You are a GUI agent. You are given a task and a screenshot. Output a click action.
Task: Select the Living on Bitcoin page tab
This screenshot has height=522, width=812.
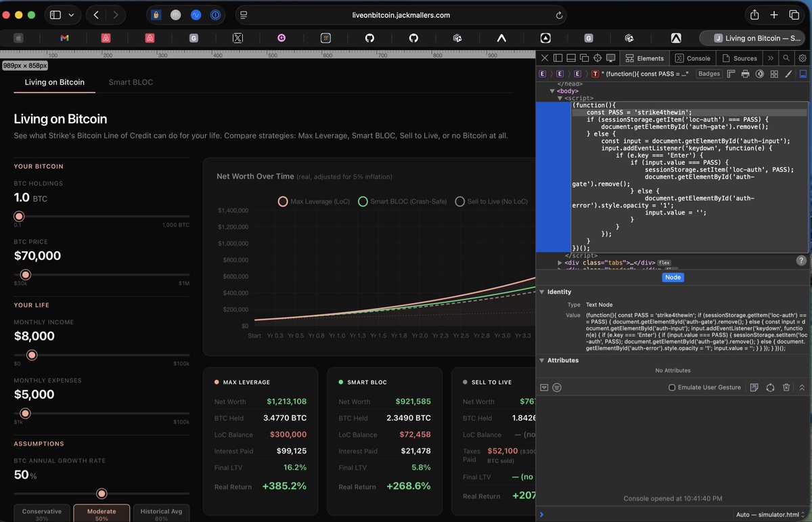point(55,82)
